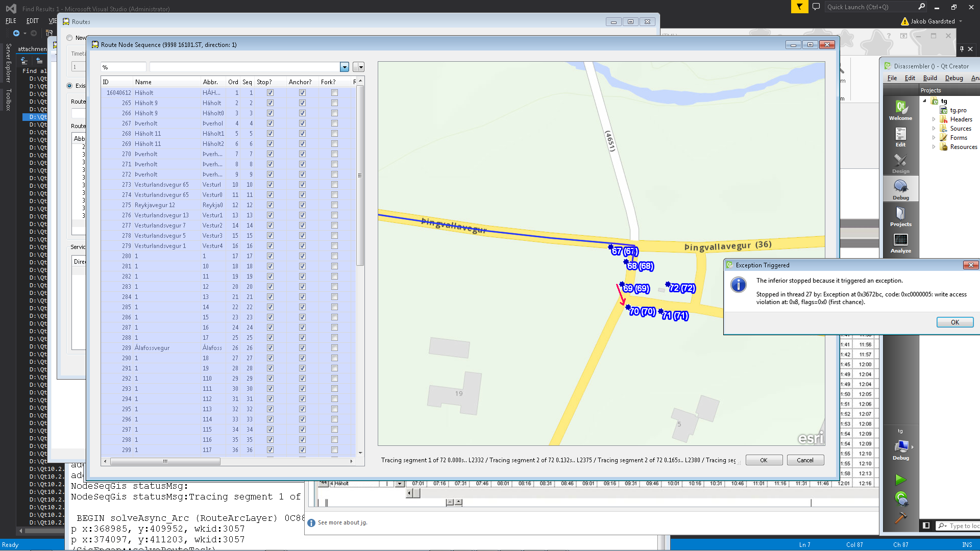Click the Route Node Sequence window icon
The image size is (980, 551).
coord(95,44)
